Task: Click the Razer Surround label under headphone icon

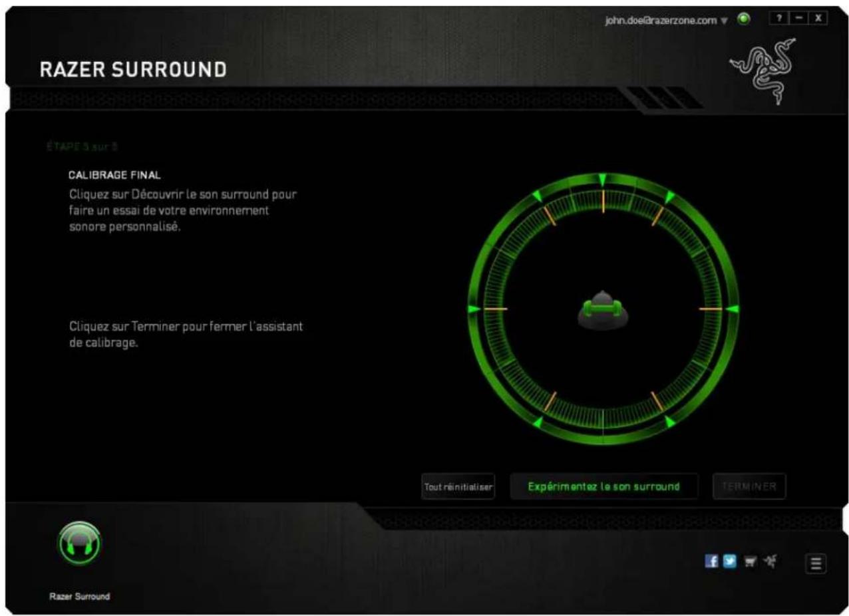Action: (x=79, y=597)
